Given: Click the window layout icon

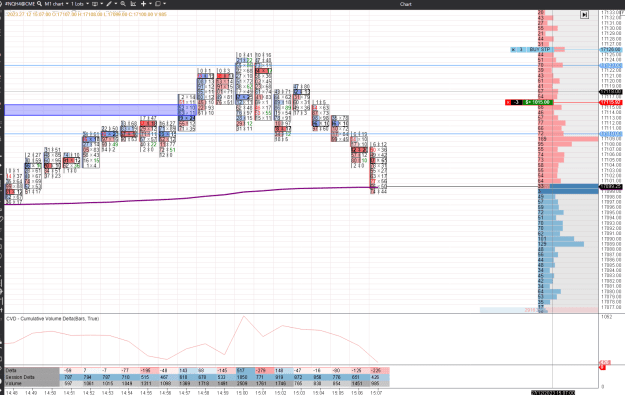Looking at the screenshot, I should pyautogui.click(x=158, y=4).
